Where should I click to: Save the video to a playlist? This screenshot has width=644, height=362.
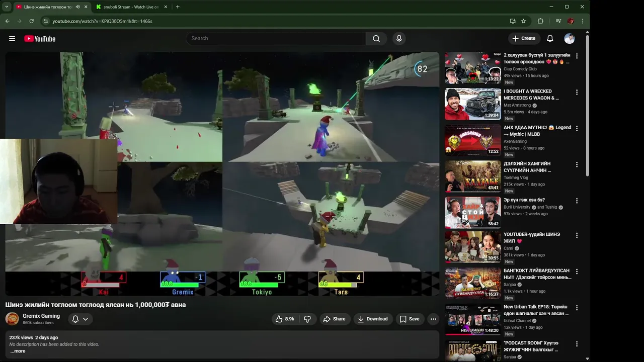(x=409, y=319)
